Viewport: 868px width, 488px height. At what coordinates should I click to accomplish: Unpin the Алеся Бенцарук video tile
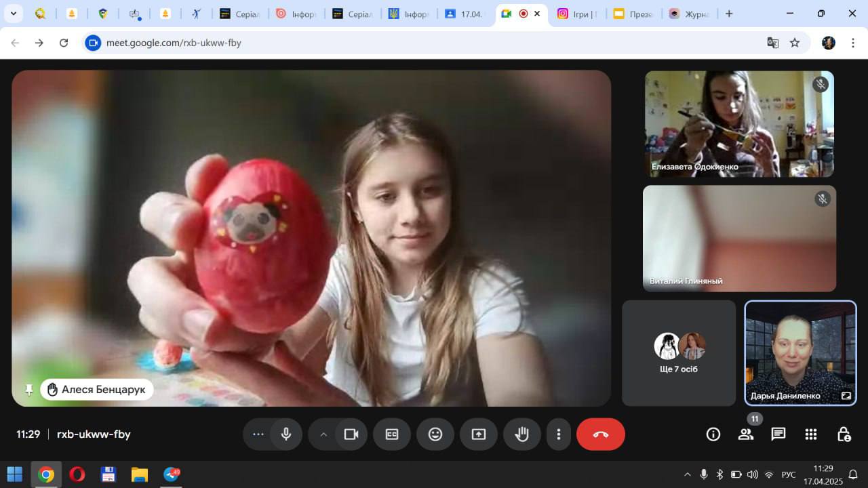point(29,390)
